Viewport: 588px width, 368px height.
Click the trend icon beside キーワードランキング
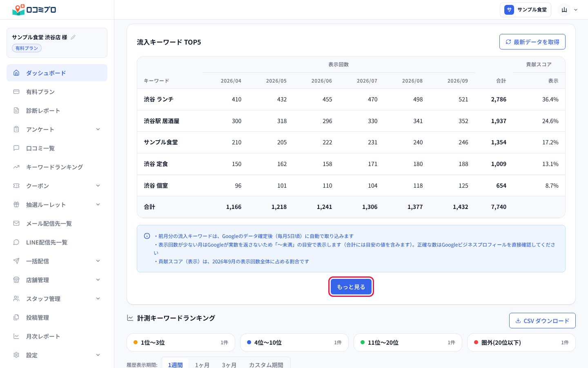[x=16, y=167]
